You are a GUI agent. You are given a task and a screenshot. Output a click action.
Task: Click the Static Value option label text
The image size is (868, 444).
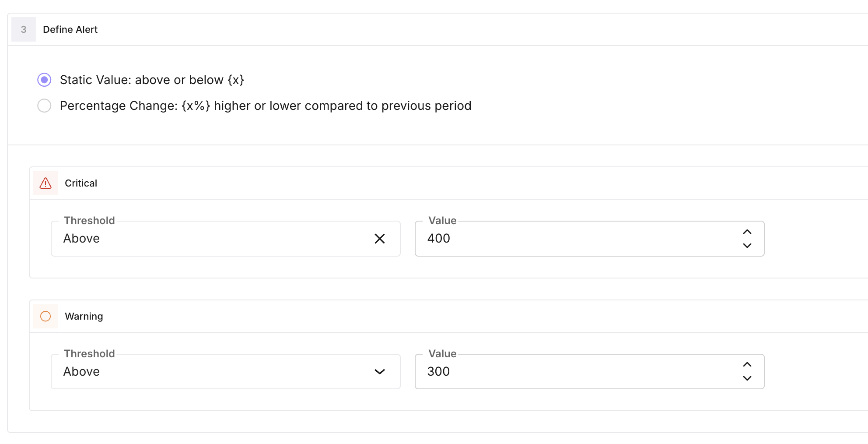[152, 80]
